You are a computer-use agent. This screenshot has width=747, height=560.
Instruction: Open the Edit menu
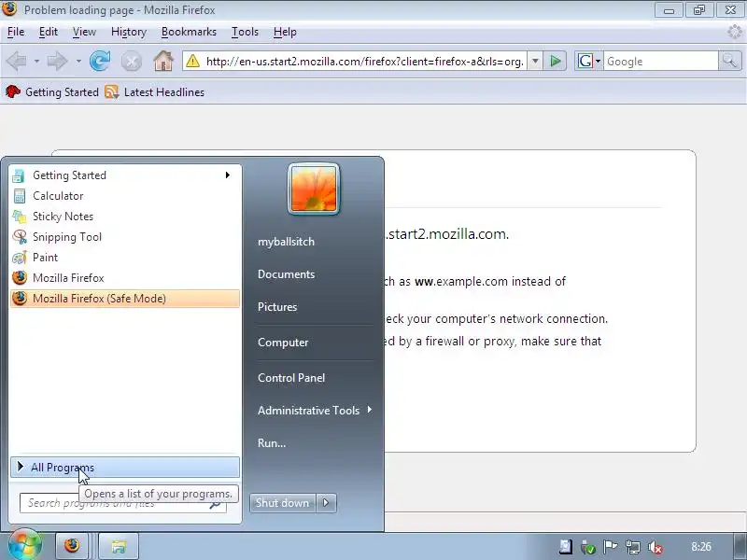pyautogui.click(x=49, y=32)
